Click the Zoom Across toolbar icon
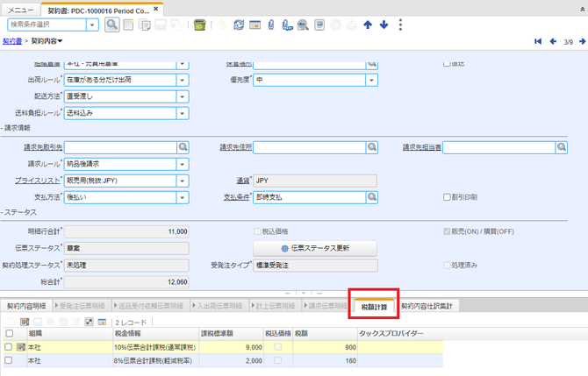This screenshot has width=588, height=376. [x=303, y=25]
